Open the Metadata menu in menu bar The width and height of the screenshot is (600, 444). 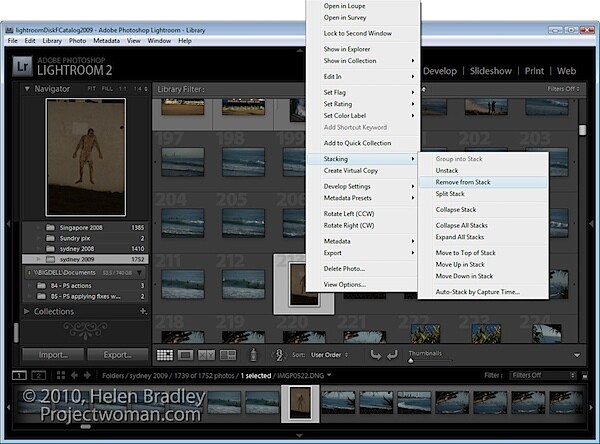106,41
